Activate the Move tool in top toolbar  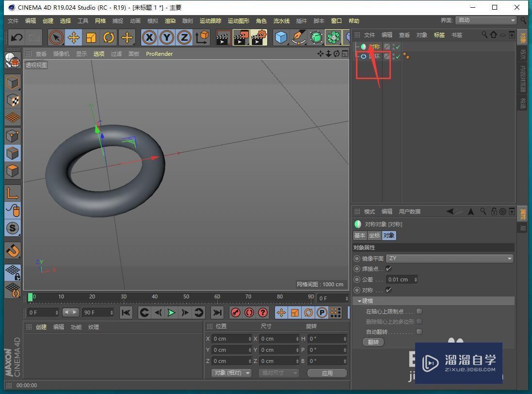[74, 37]
